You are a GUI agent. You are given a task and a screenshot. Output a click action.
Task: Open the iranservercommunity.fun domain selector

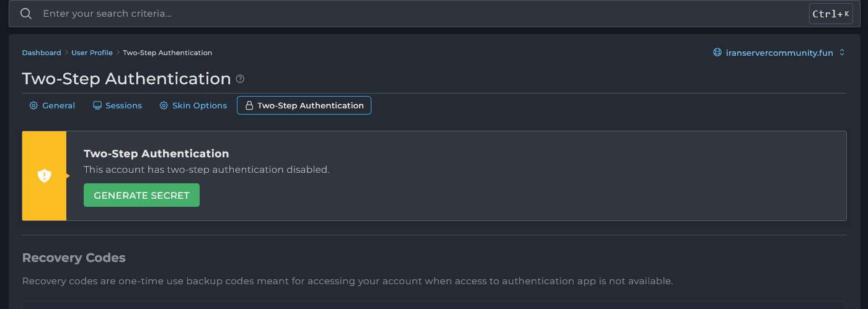click(x=779, y=53)
